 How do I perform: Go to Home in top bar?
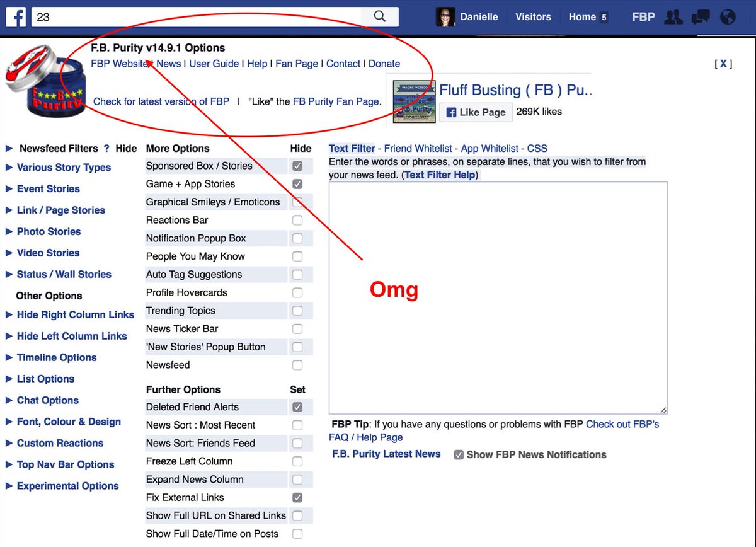[582, 17]
